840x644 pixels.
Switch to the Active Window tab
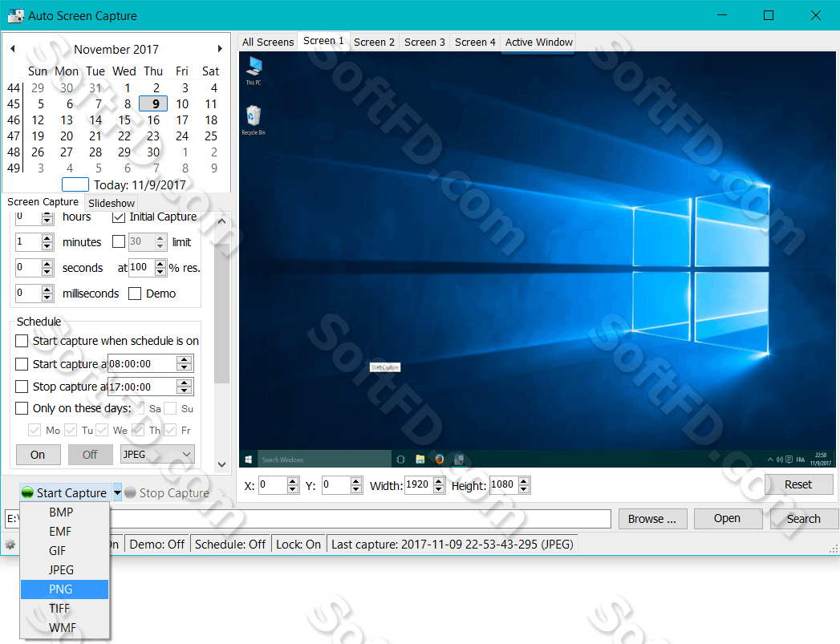point(539,42)
